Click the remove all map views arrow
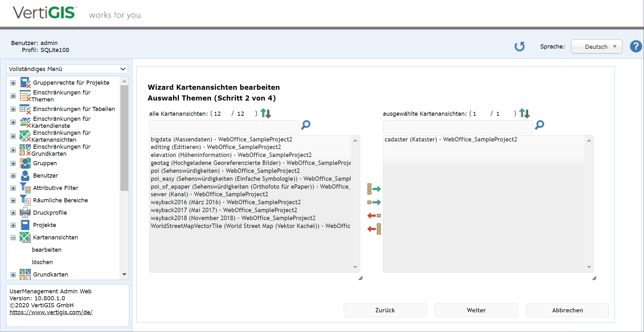This screenshot has height=332, width=644. tap(374, 229)
